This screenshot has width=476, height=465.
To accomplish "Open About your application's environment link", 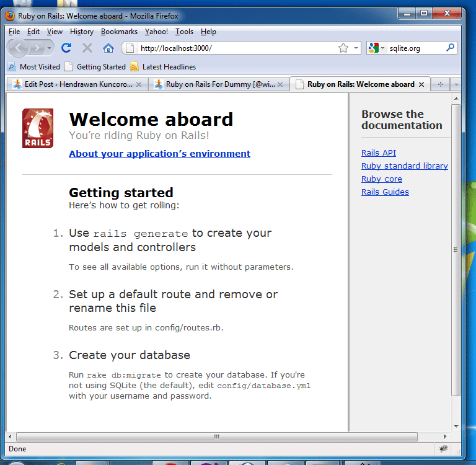I will 159,153.
